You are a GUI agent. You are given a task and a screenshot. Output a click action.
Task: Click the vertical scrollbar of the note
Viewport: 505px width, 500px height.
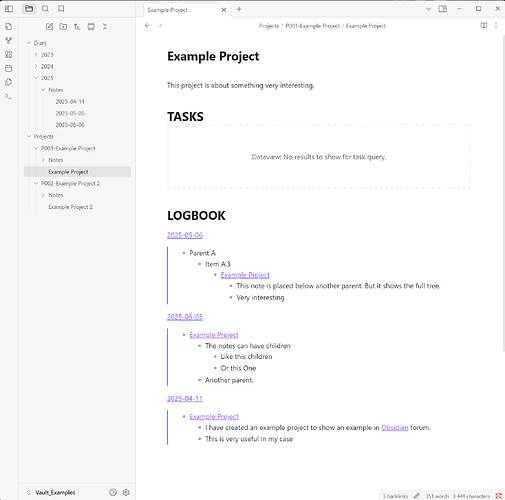503,193
